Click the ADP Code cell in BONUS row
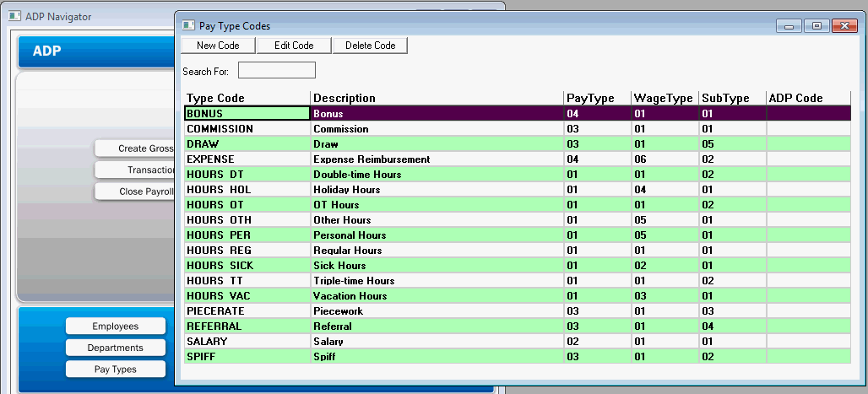The width and height of the screenshot is (868, 394). (808, 113)
